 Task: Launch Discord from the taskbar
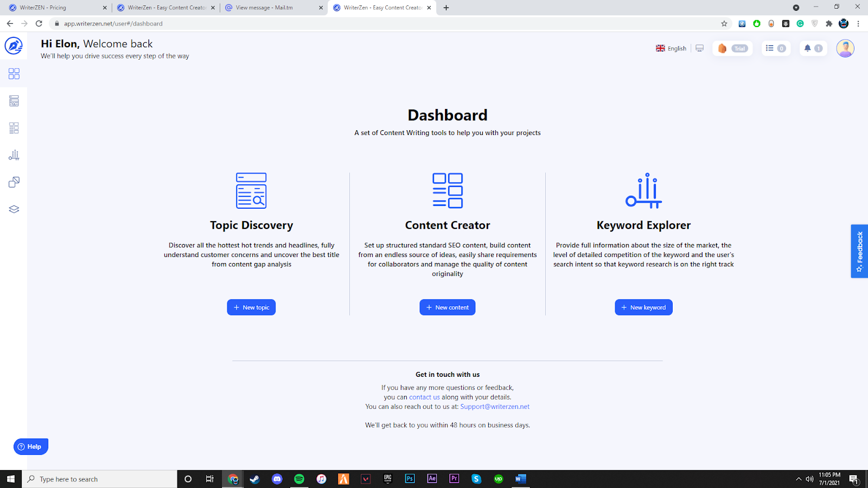[277, 479]
